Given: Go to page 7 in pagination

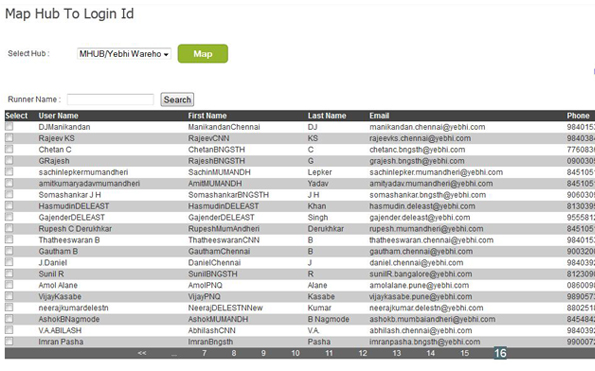Looking at the screenshot, I should click(204, 353).
